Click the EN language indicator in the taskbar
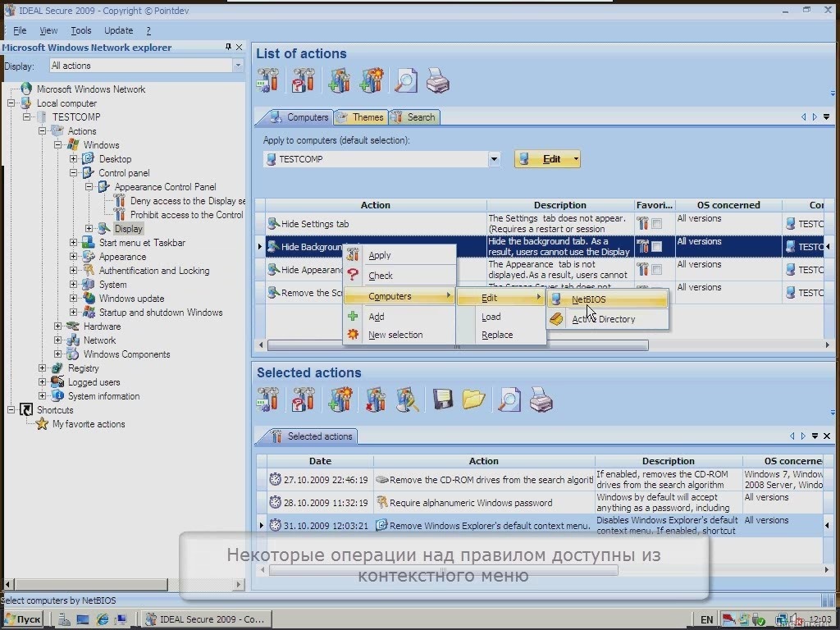The height and width of the screenshot is (630, 840). tap(706, 620)
